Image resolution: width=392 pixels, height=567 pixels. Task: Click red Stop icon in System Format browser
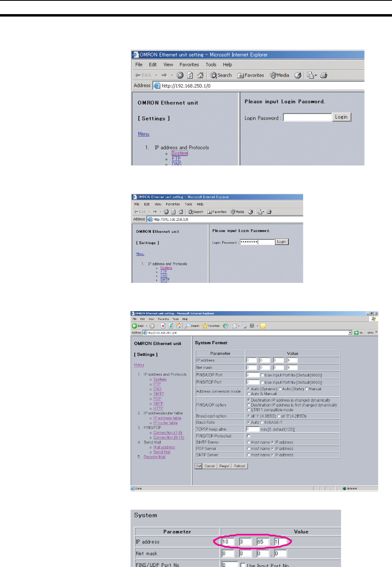click(163, 326)
